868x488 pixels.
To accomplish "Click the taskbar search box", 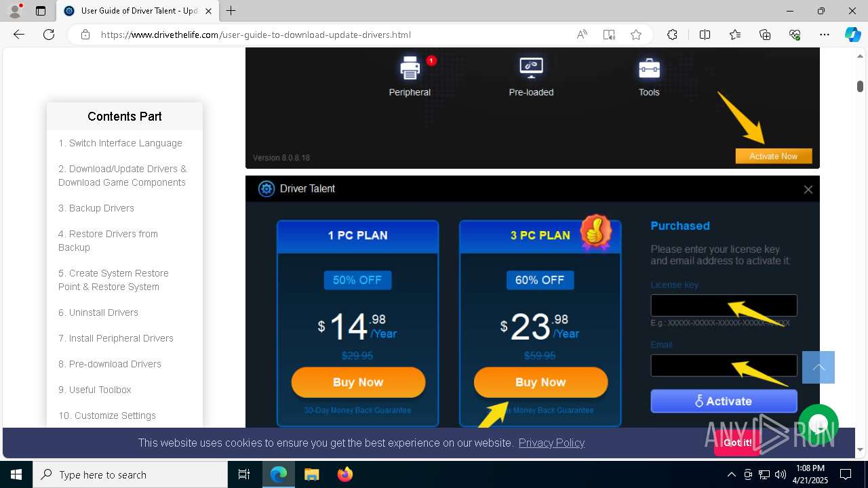I will [x=130, y=474].
